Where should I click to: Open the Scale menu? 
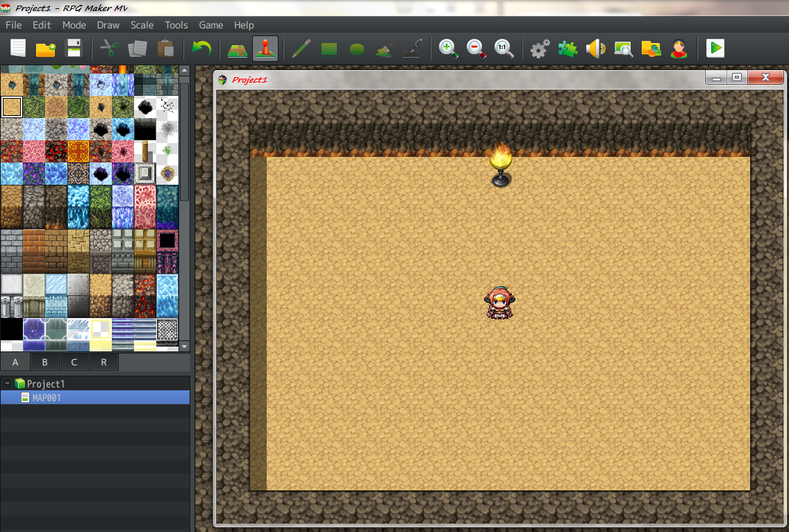coord(142,25)
